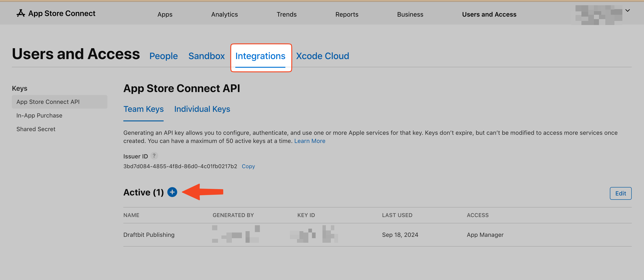Go to the Reports section
The height and width of the screenshot is (280, 644).
[347, 14]
